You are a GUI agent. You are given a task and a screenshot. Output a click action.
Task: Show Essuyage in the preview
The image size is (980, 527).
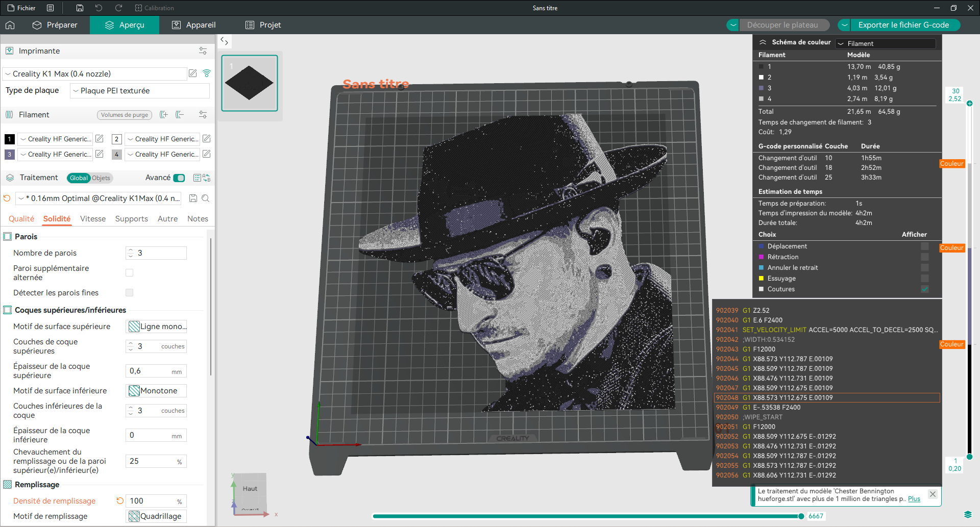[925, 279]
